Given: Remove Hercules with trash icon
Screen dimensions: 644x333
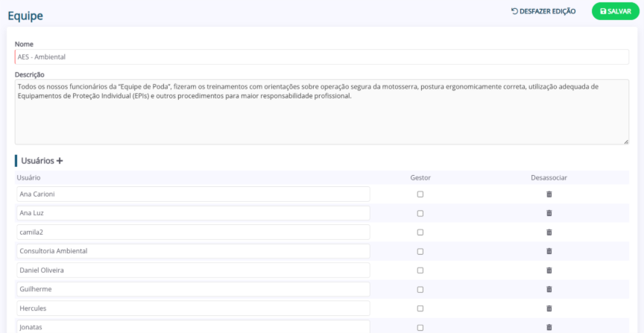Looking at the screenshot, I should click(549, 308).
